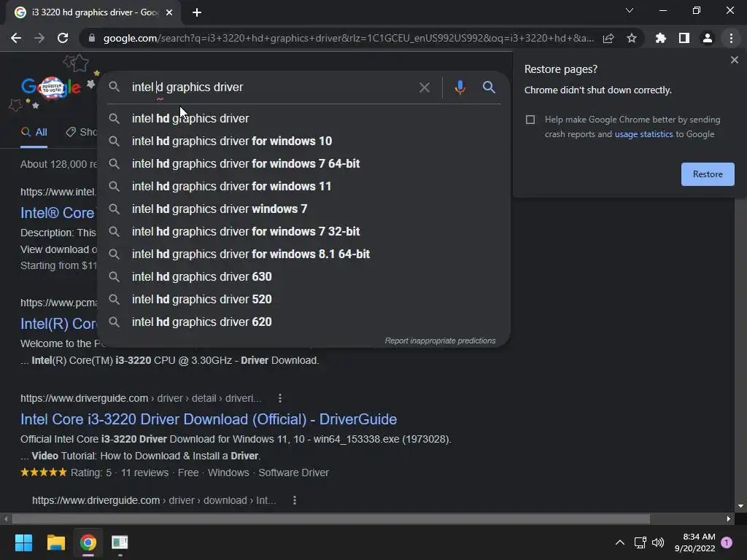
Task: Choose suggestion 'for windows 11'
Action: [304, 186]
